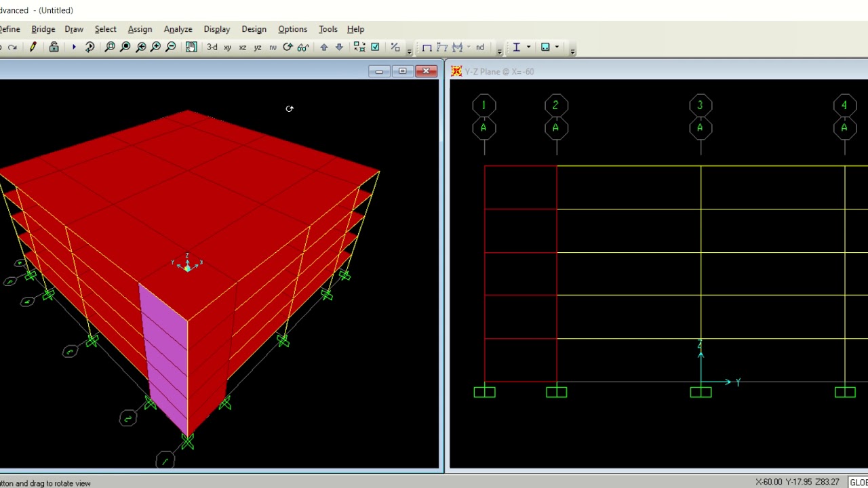Screen dimensions: 868x488
Task: Toggle the lock model padlock icon
Action: [54, 47]
